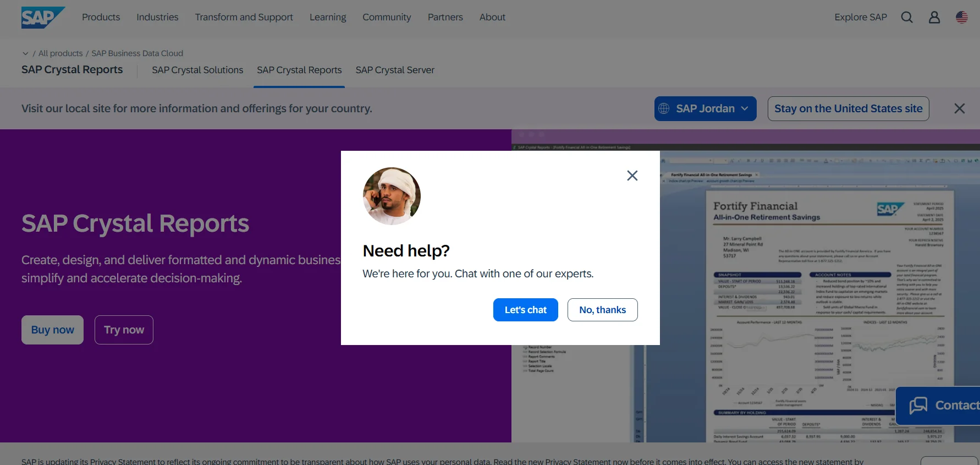Open the Products menu
Screen dimensions: 980x465
tap(101, 17)
